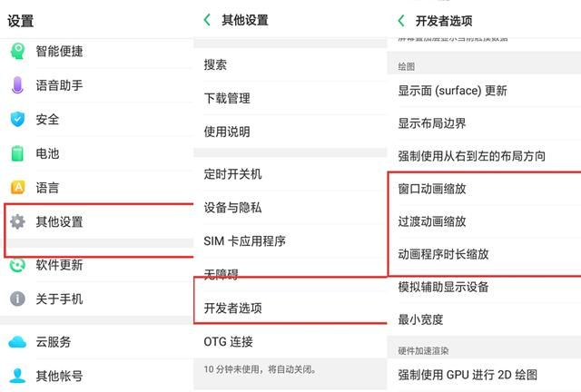Select 过渡动画缩放 option
The image size is (581, 392).
coord(432,221)
